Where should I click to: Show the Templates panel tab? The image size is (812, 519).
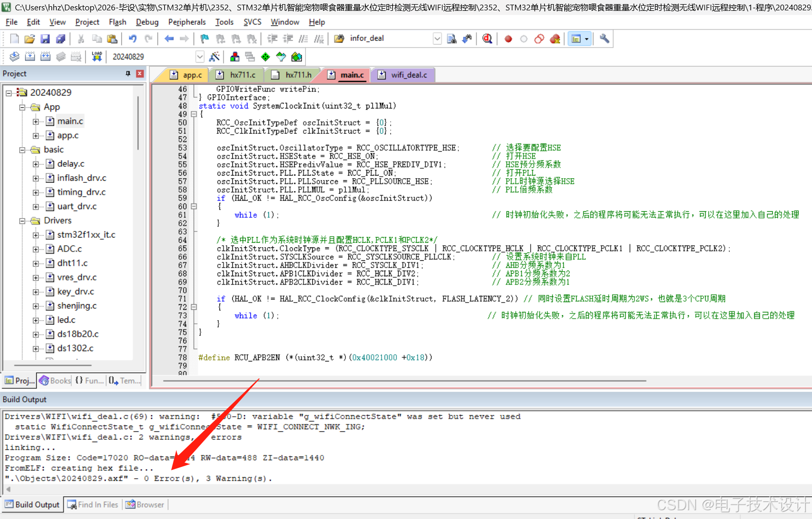[124, 381]
